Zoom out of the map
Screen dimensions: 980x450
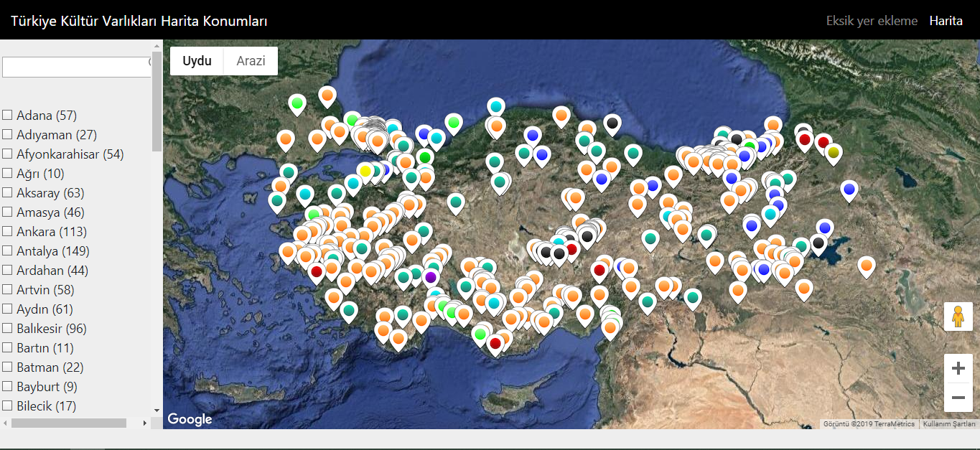pos(958,398)
